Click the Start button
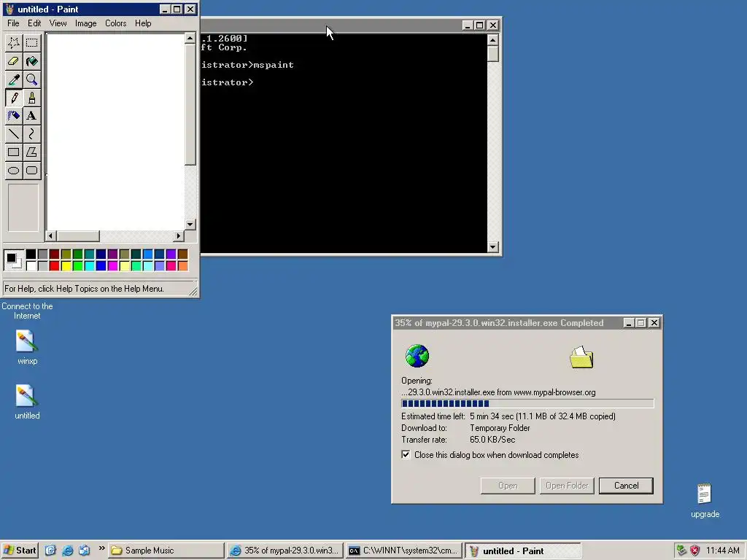 pyautogui.click(x=20, y=551)
